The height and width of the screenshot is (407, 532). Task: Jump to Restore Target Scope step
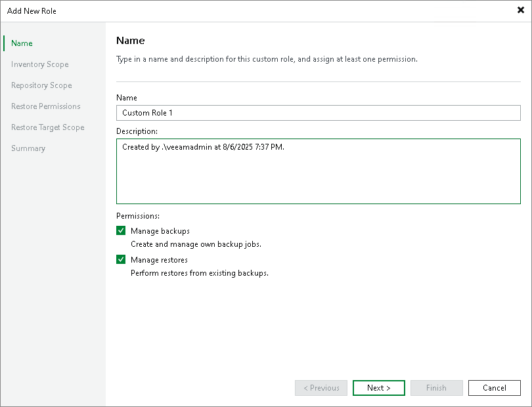click(x=47, y=127)
